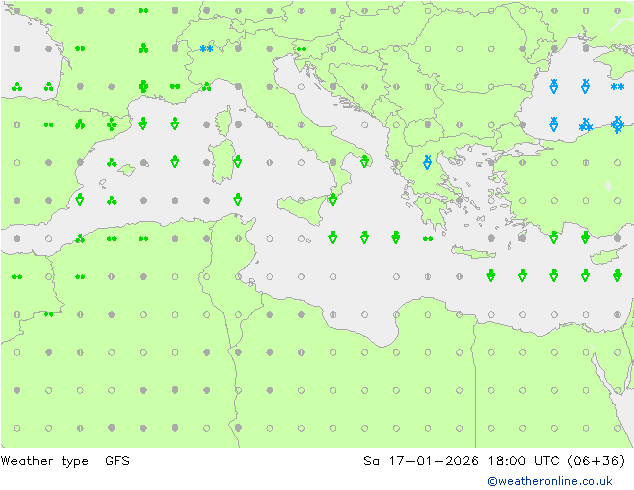
Task: Click the 'GFS' model label
Action: point(117,460)
